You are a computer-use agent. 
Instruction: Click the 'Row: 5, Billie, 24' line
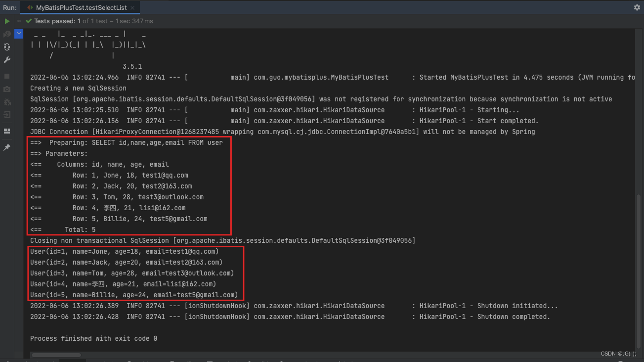click(119, 219)
